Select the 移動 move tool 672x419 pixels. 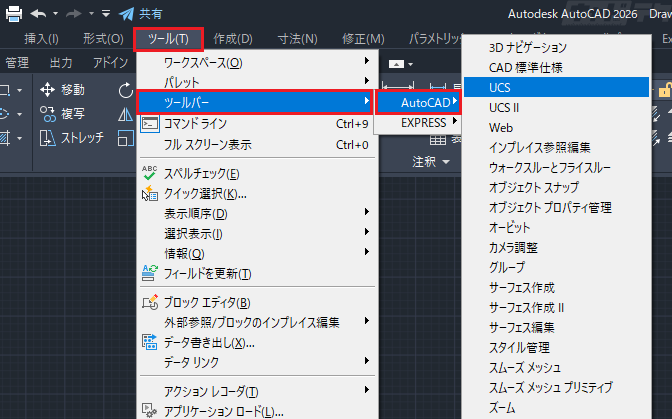62,90
